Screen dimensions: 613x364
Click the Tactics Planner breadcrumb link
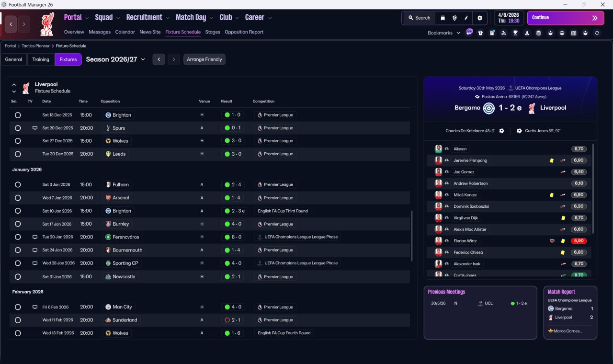point(35,46)
